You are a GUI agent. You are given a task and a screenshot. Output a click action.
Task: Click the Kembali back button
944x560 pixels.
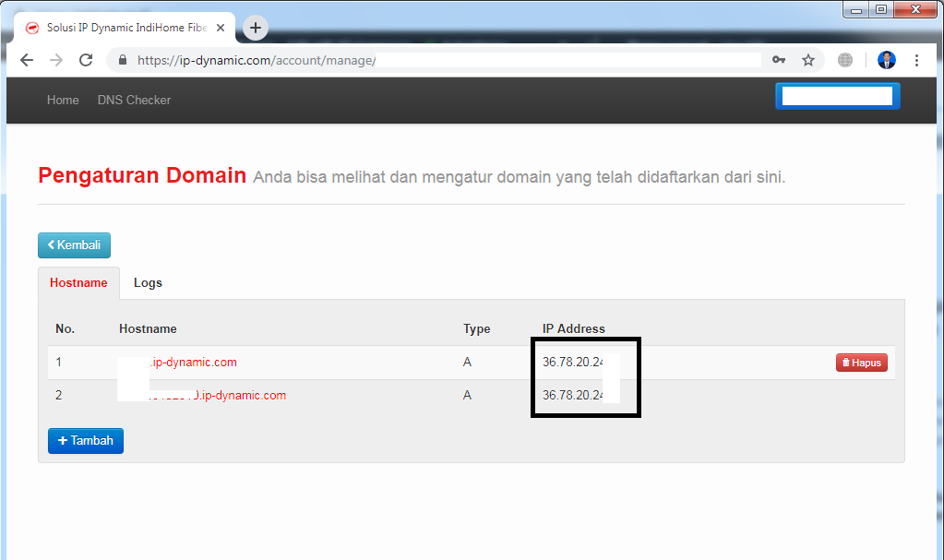coord(74,245)
